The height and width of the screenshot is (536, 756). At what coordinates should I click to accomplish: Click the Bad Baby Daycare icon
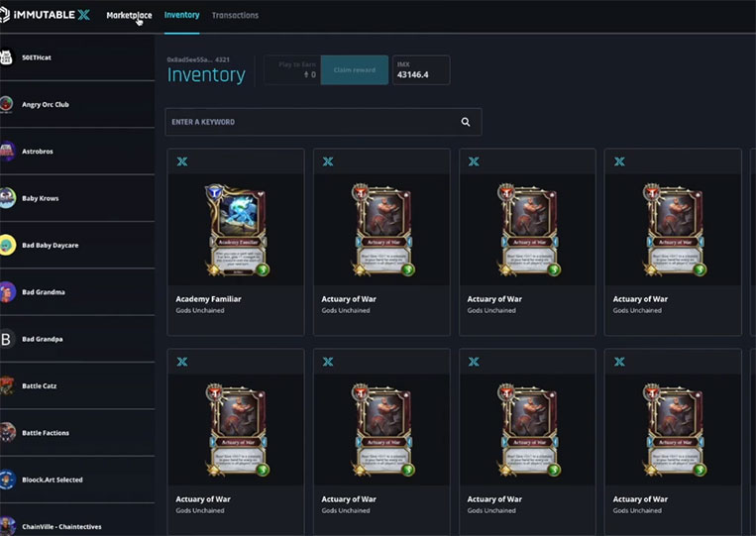pyautogui.click(x=7, y=245)
